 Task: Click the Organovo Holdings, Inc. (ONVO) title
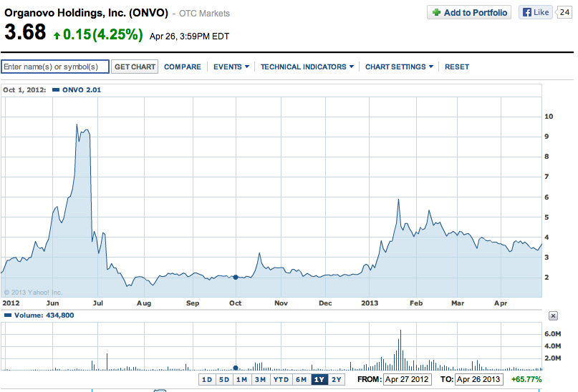pyautogui.click(x=86, y=13)
